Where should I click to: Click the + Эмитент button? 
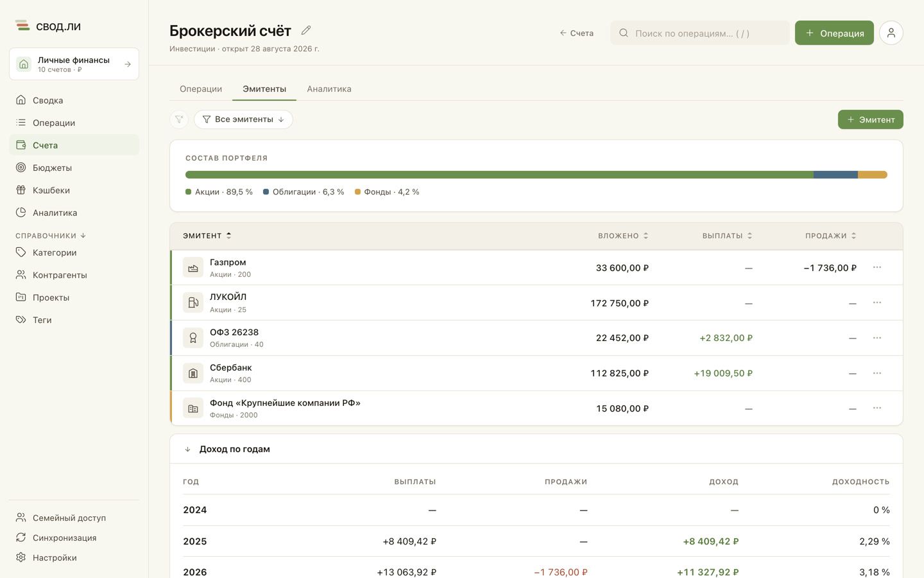click(871, 119)
